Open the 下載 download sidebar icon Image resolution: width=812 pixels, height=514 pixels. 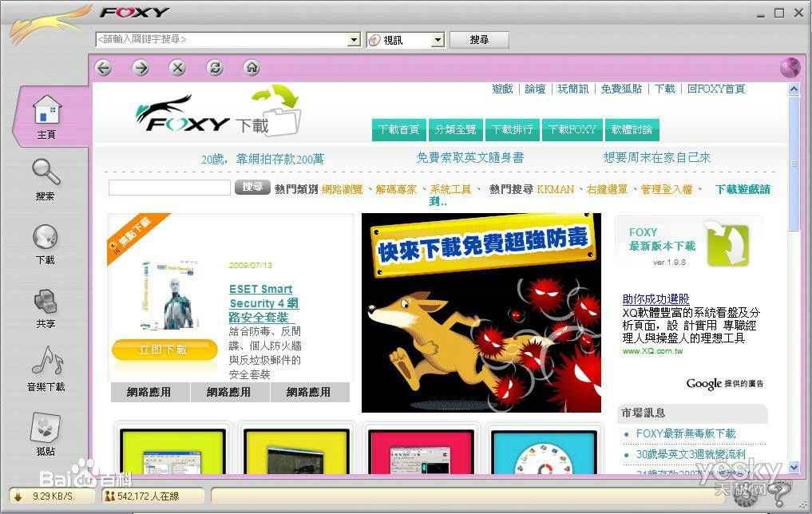coord(46,243)
